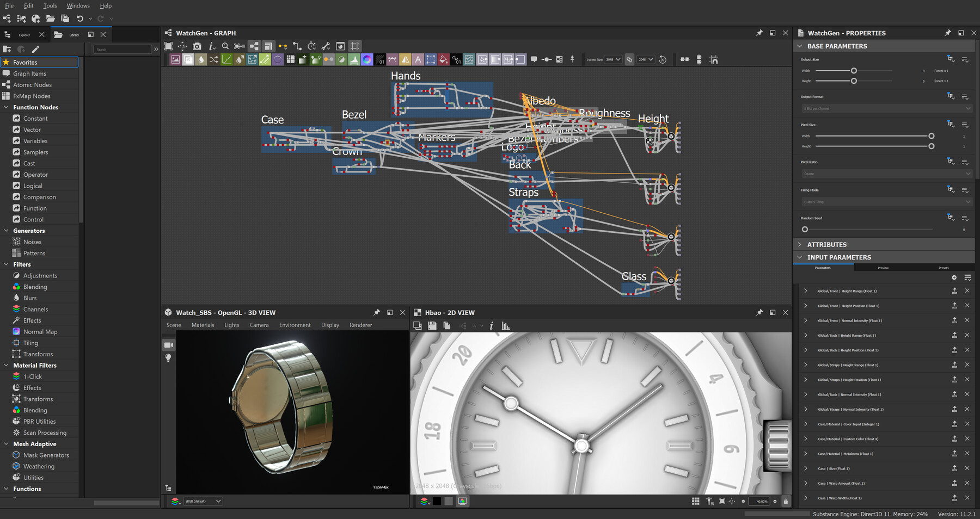The width and height of the screenshot is (980, 519).
Task: Switch to the Preview tab in input parameters
Action: [883, 268]
